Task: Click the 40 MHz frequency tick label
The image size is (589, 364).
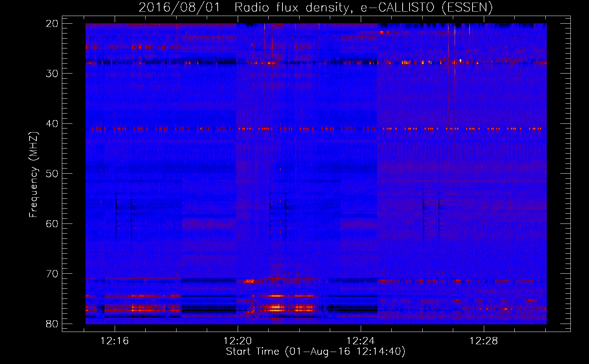Action: tap(52, 123)
